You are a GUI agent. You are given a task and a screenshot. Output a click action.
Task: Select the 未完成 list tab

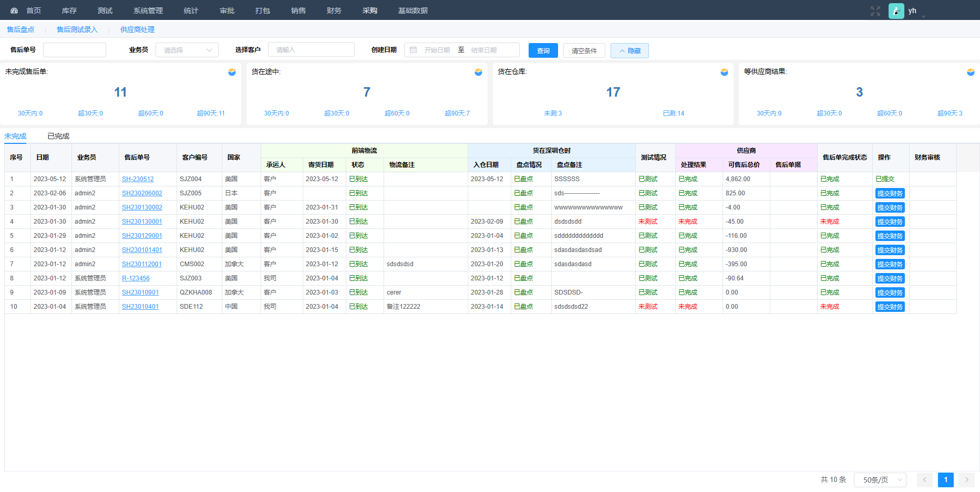[x=15, y=136]
